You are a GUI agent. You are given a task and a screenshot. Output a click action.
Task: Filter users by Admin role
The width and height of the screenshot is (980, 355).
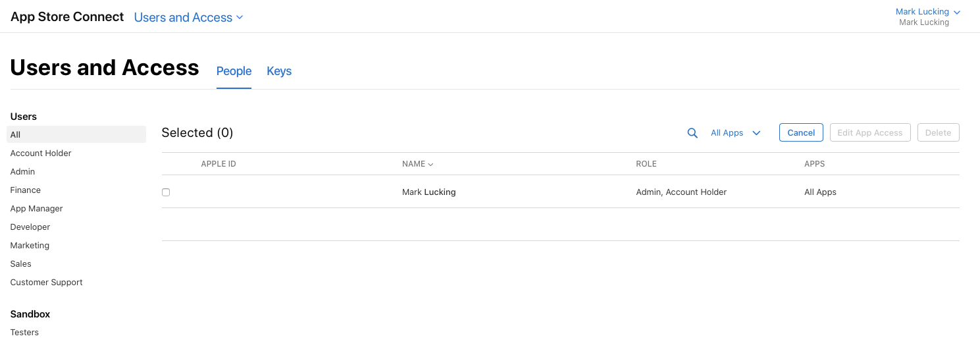click(23, 172)
